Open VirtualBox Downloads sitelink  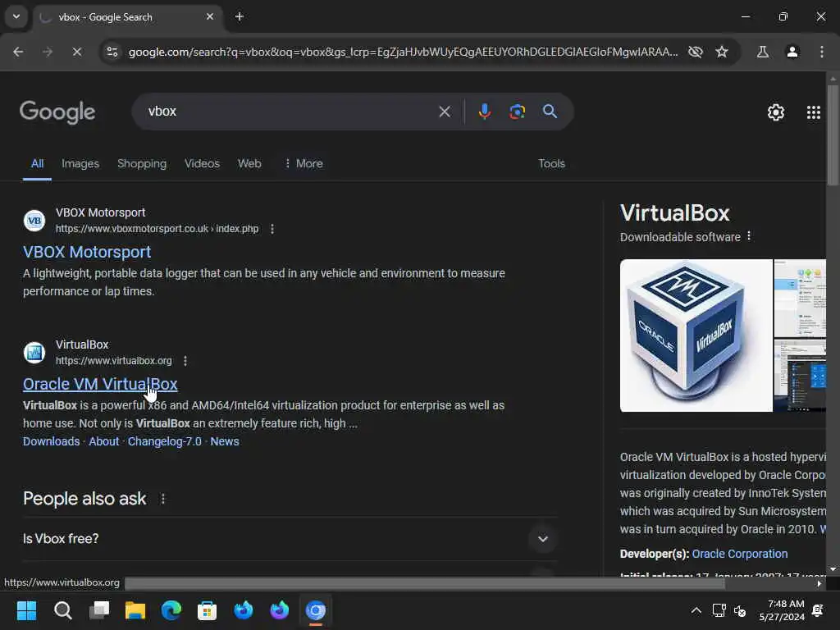click(52, 441)
